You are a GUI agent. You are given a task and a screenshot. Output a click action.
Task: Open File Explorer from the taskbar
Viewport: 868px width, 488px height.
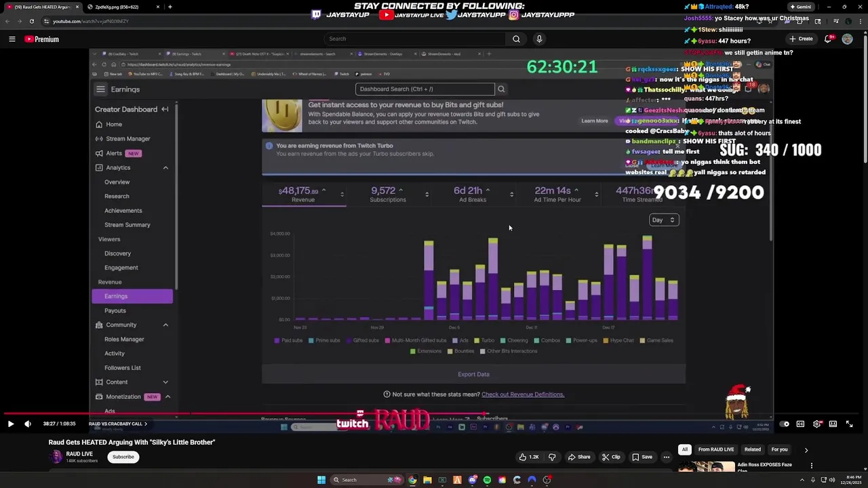point(427,480)
